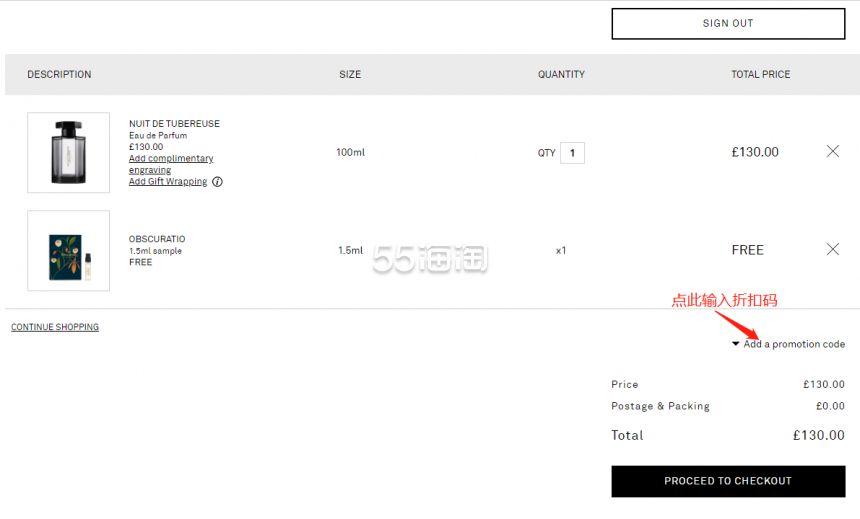This screenshot has width=860, height=519.
Task: Add Gift Wrapping to the order
Action: (168, 182)
